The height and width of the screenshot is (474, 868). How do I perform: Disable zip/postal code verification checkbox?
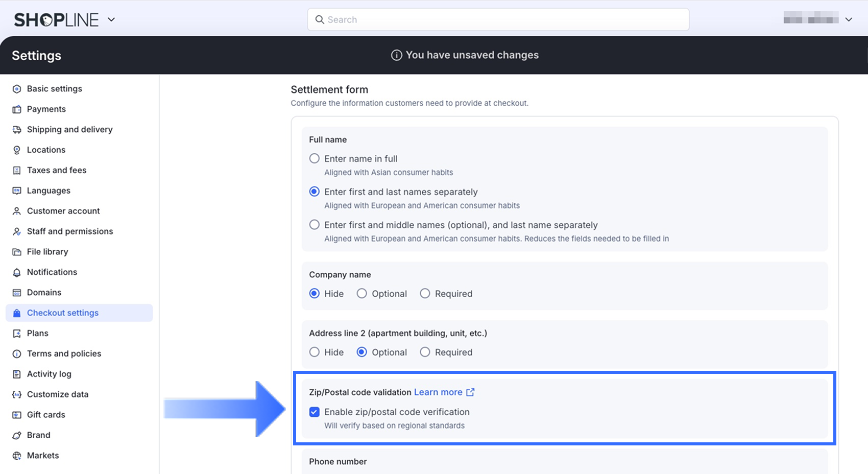point(315,412)
